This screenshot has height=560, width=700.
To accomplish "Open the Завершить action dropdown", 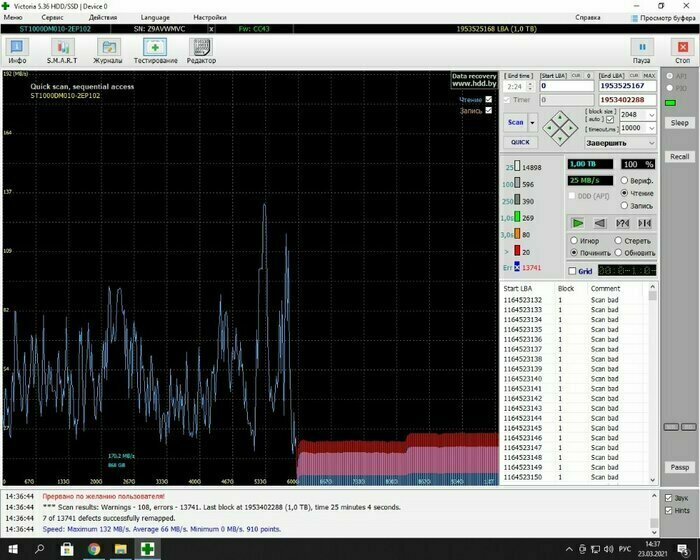I will [652, 142].
